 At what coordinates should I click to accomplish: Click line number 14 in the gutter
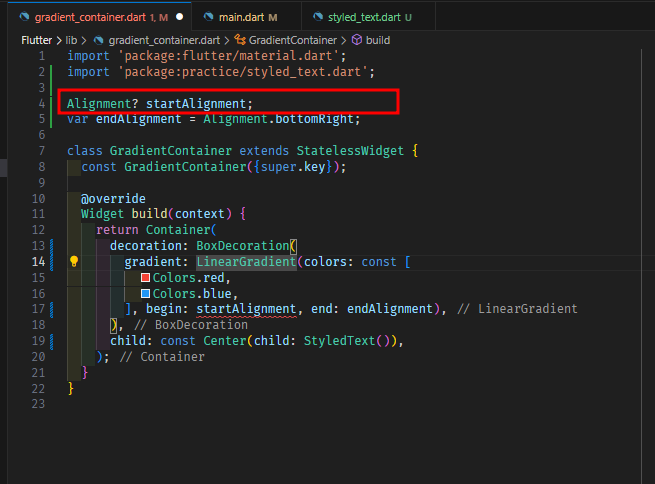click(38, 262)
